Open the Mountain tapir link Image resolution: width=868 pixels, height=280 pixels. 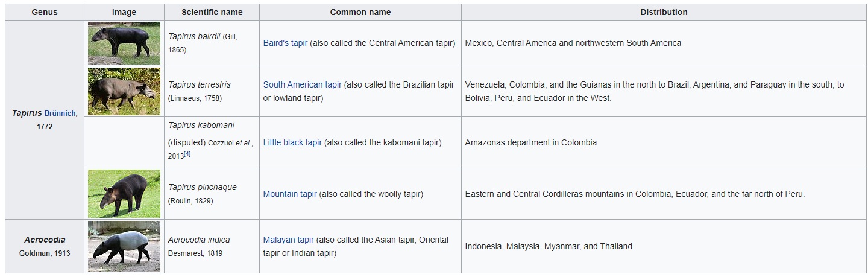(290, 194)
